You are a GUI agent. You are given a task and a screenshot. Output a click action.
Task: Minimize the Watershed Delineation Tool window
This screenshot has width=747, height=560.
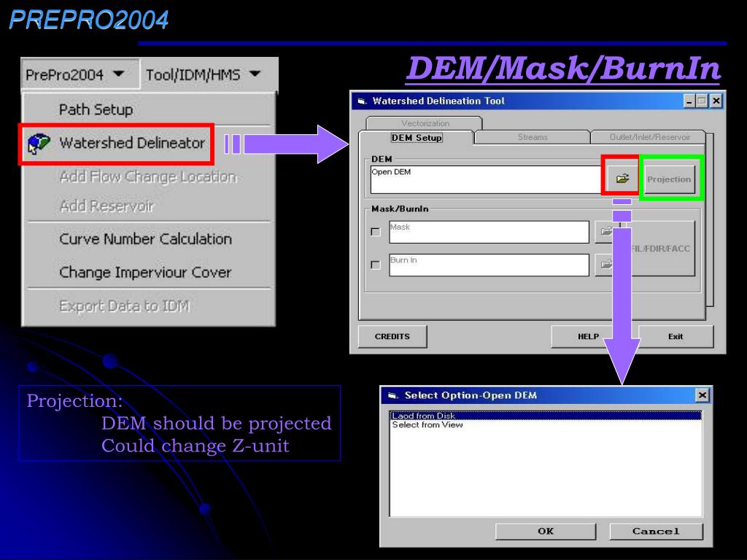pyautogui.click(x=689, y=101)
